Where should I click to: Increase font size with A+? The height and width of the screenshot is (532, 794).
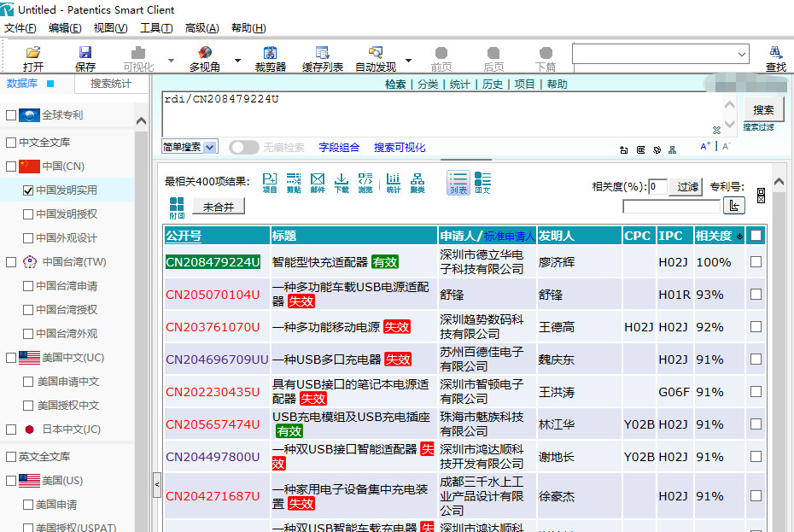pyautogui.click(x=705, y=146)
